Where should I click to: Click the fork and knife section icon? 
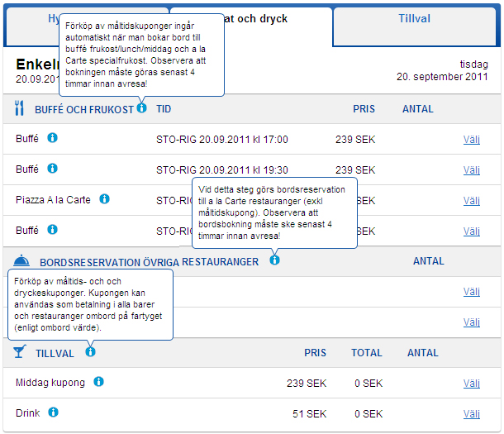tap(20, 108)
